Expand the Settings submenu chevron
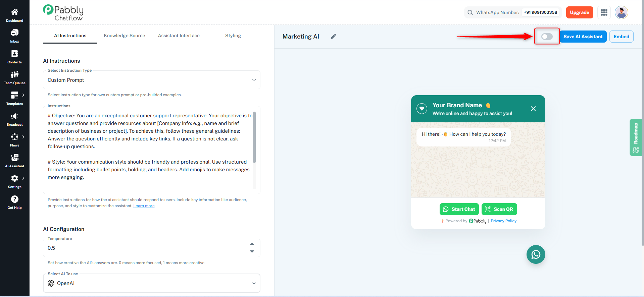Screen dimensions: 644x297 click(23, 178)
